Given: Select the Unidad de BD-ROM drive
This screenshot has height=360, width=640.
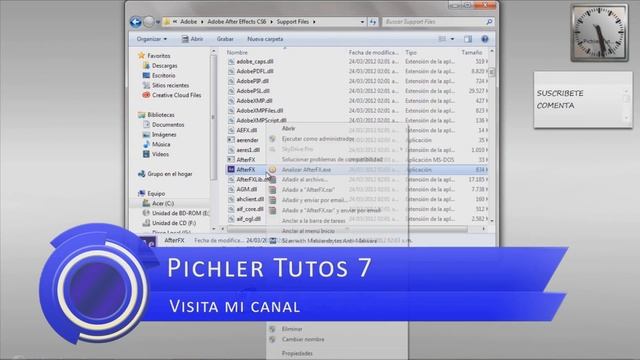Looking at the screenshot, I should tap(180, 213).
